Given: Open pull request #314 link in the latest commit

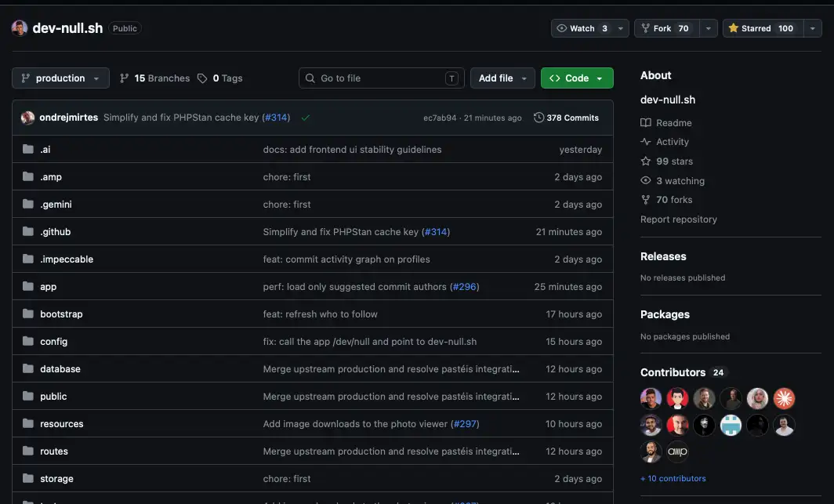Looking at the screenshot, I should click(276, 118).
